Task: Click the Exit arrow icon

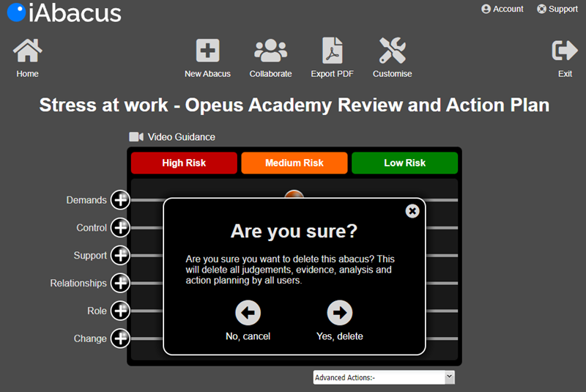Action: click(565, 51)
